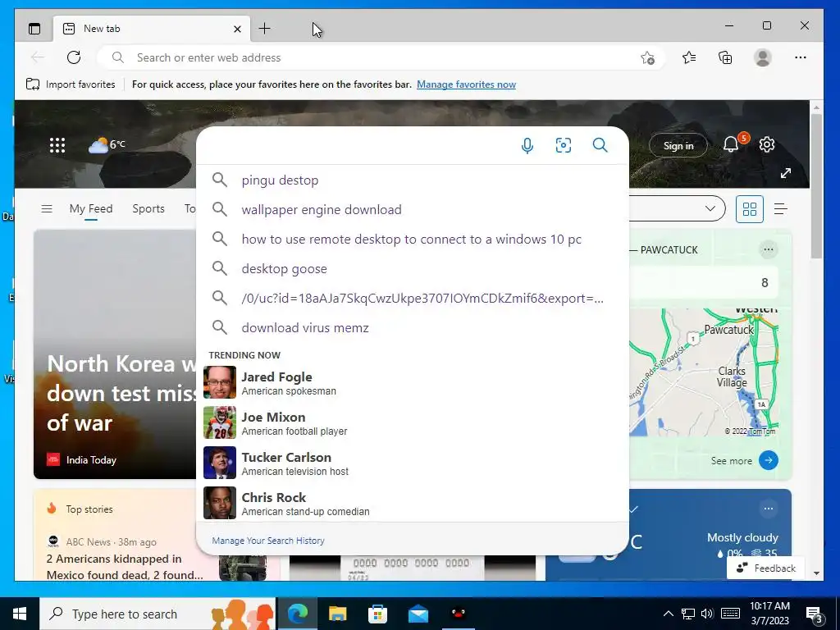Refresh the page

tap(74, 57)
